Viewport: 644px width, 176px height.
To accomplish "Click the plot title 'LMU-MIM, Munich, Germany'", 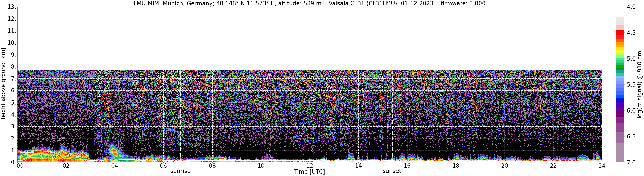I will pos(173,3).
